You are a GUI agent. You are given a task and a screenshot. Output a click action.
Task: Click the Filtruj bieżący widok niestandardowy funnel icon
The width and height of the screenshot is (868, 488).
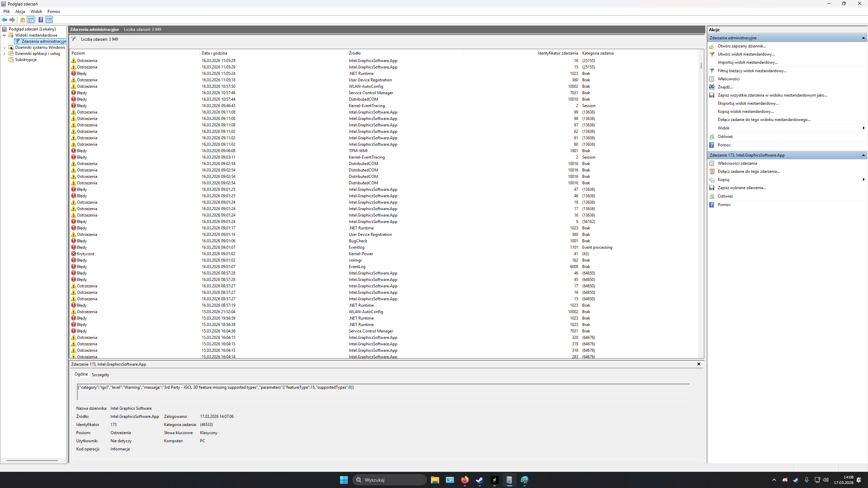point(712,71)
